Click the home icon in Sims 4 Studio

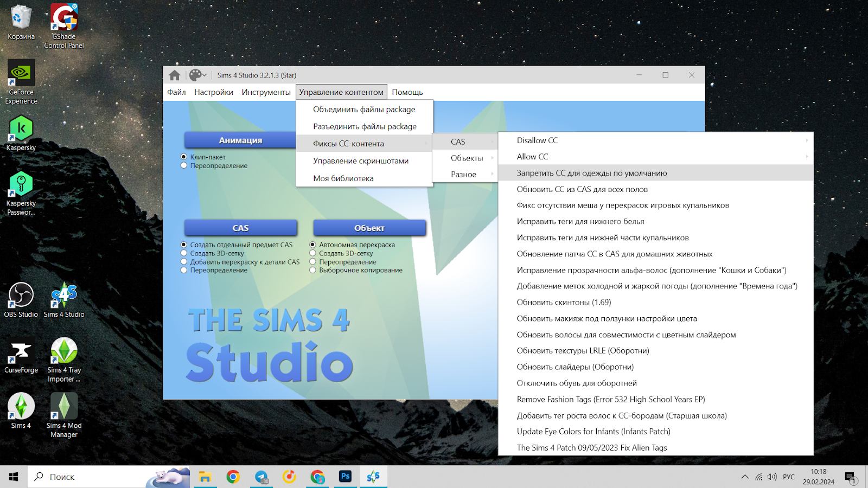click(175, 75)
